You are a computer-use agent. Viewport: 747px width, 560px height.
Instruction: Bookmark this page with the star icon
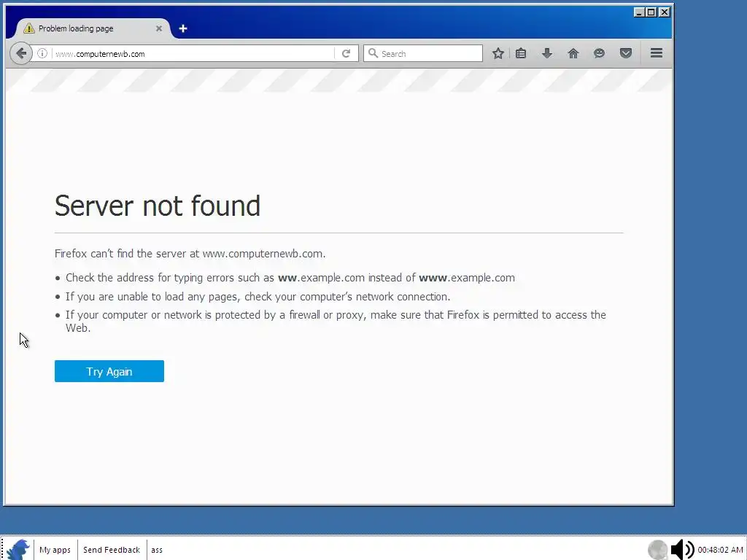tap(498, 53)
